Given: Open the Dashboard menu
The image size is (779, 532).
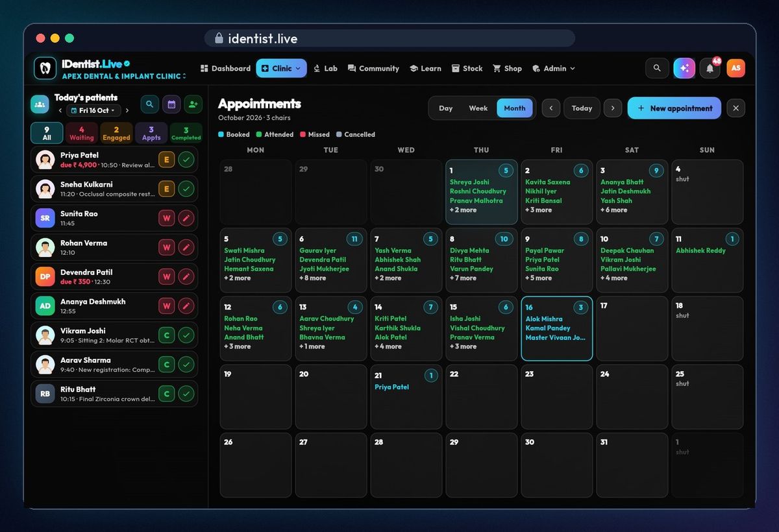Looking at the screenshot, I should [x=225, y=68].
